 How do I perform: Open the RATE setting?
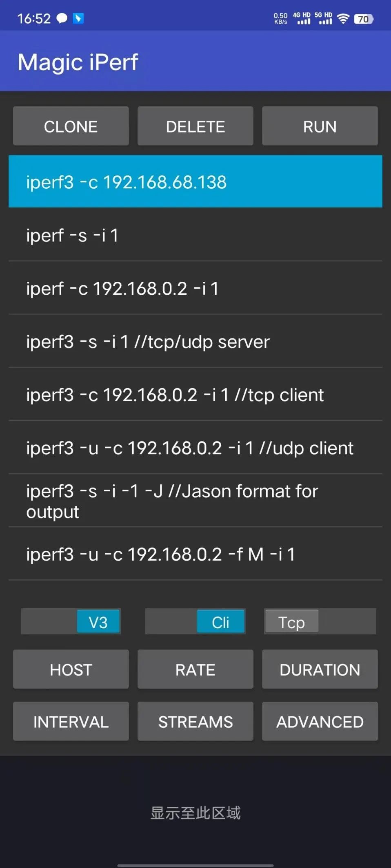pos(195,669)
